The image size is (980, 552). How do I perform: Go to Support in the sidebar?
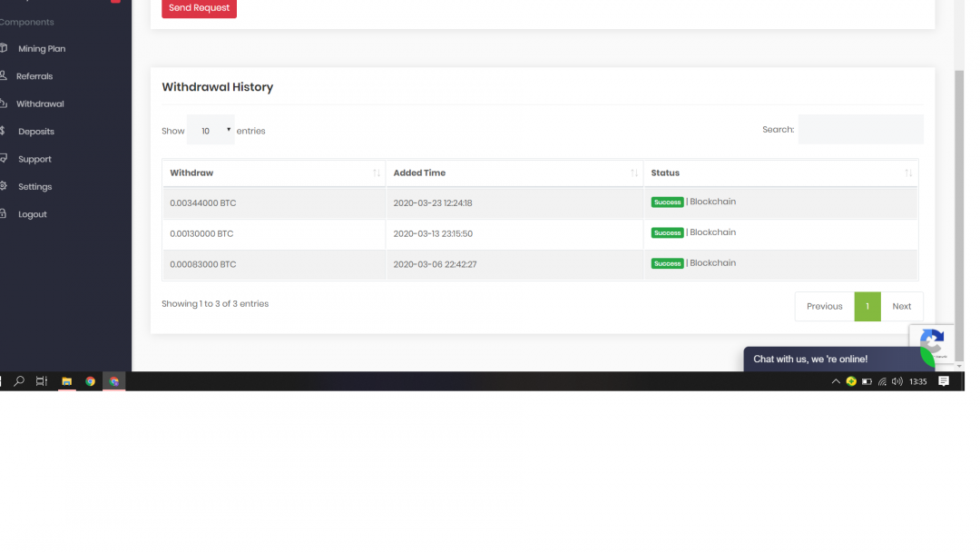pyautogui.click(x=34, y=159)
